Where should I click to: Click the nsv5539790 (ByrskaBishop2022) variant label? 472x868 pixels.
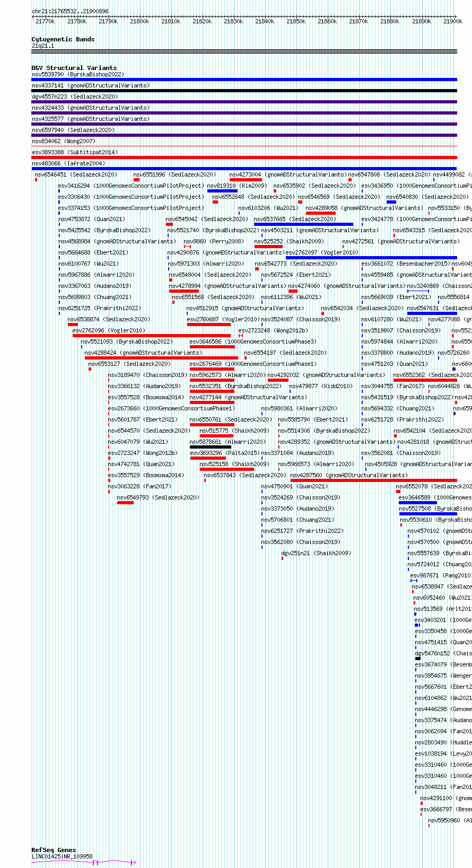[78, 75]
